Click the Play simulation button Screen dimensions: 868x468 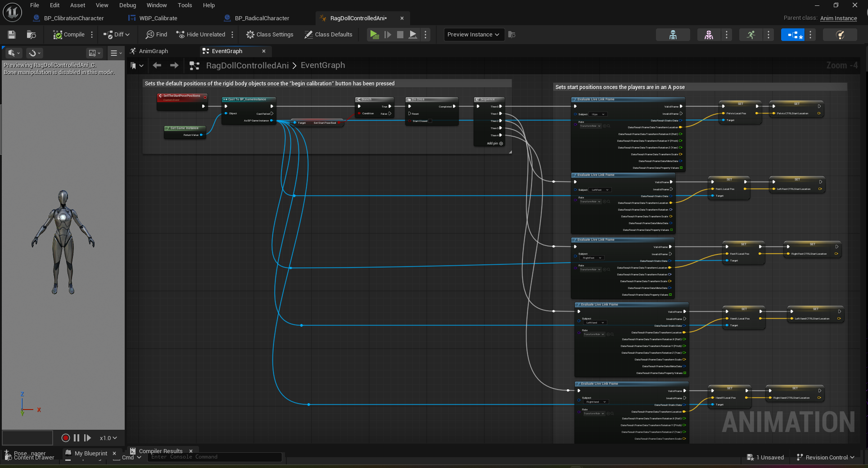[x=374, y=35]
